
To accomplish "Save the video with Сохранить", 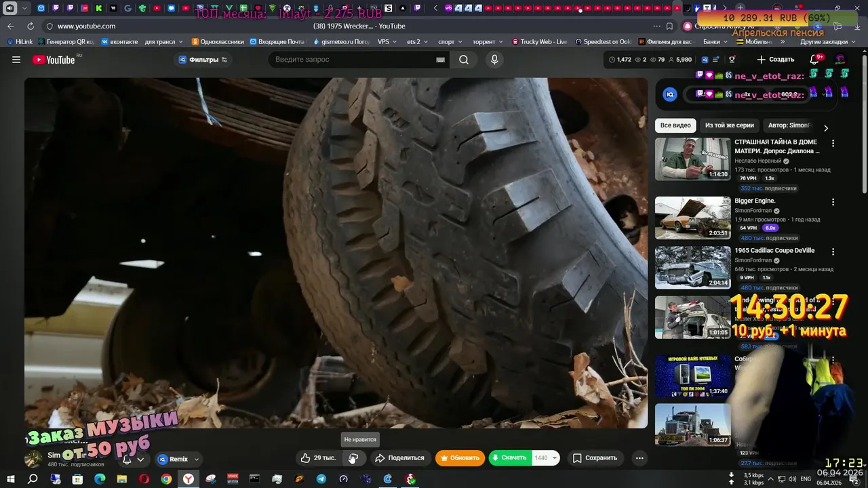I will point(595,458).
